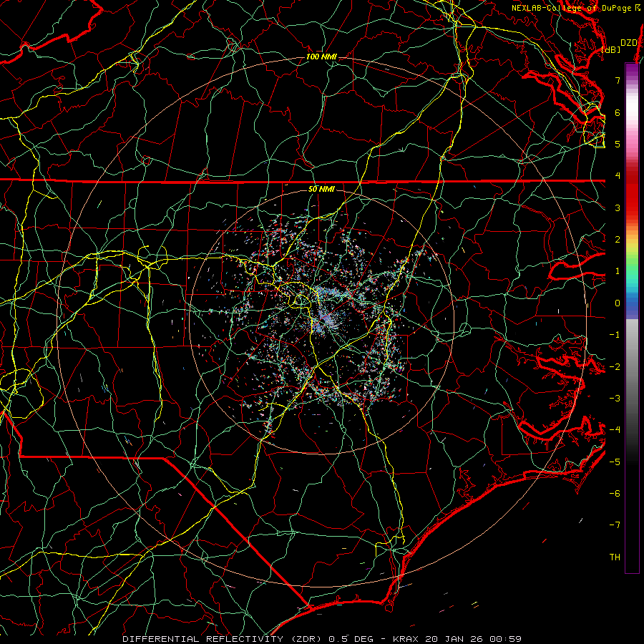Select the -4 tick on the color scale
The image size is (644, 644).
(x=615, y=429)
